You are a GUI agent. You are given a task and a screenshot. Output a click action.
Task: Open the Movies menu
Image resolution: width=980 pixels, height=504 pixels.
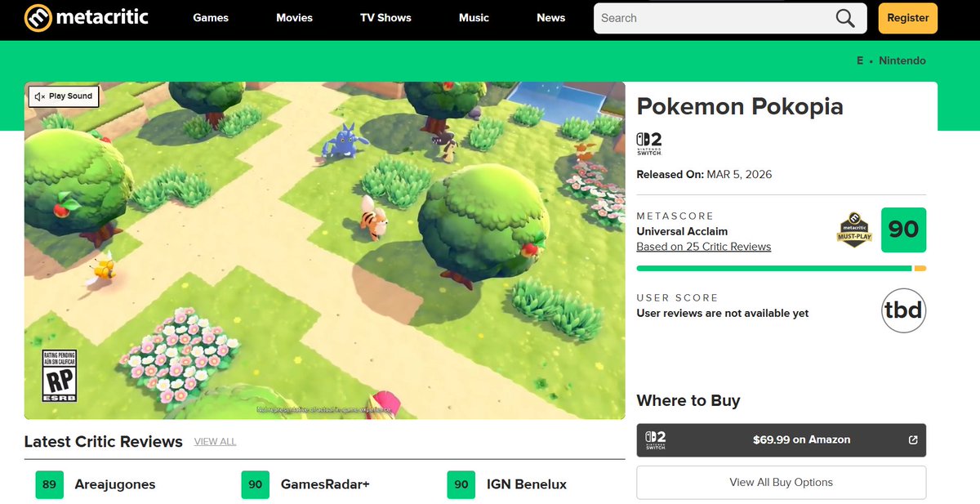click(295, 18)
